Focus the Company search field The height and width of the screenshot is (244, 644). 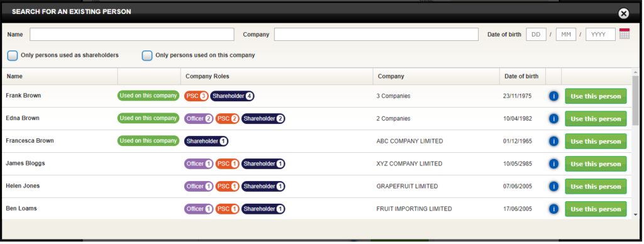pyautogui.click(x=376, y=35)
